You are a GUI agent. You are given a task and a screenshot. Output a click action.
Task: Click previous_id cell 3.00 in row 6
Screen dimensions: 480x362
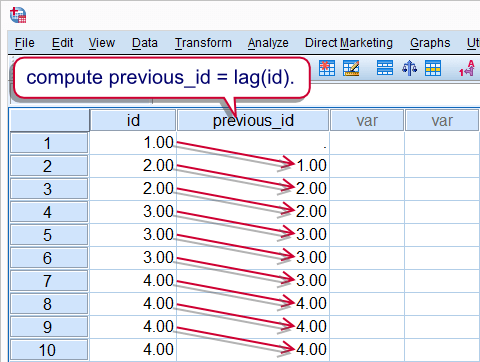tap(253, 258)
